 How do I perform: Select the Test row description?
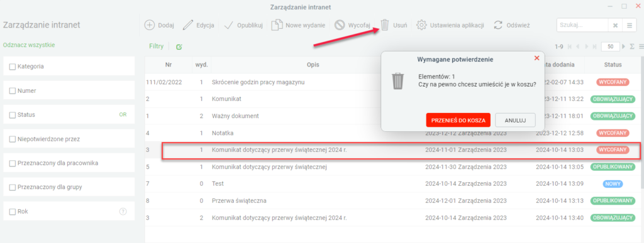click(x=218, y=184)
